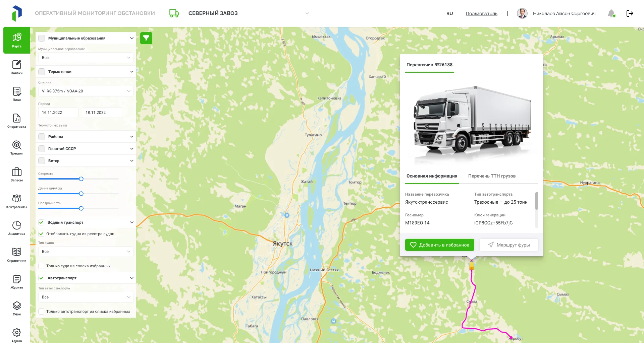Viewport: 644px width, 343px height.
Task: Open the Карта sidebar section
Action: (17, 40)
